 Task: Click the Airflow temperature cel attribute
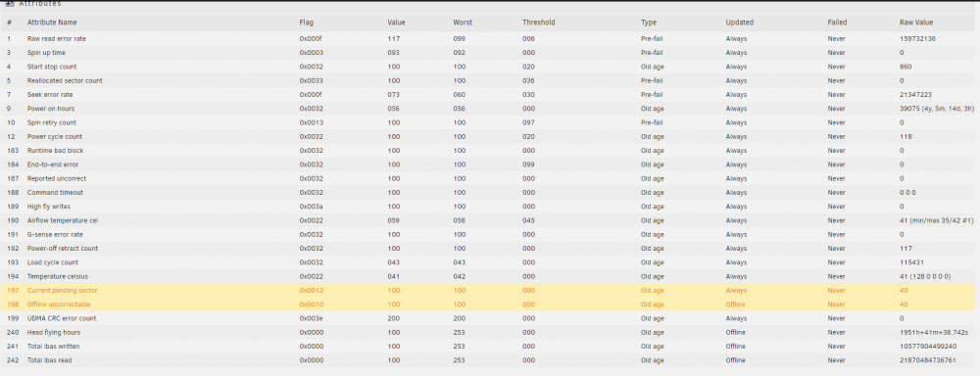click(63, 220)
